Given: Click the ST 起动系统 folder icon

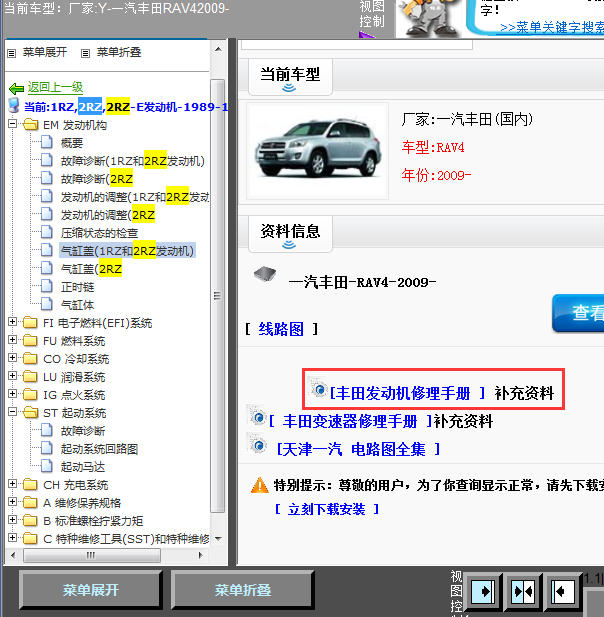Looking at the screenshot, I should [30, 413].
